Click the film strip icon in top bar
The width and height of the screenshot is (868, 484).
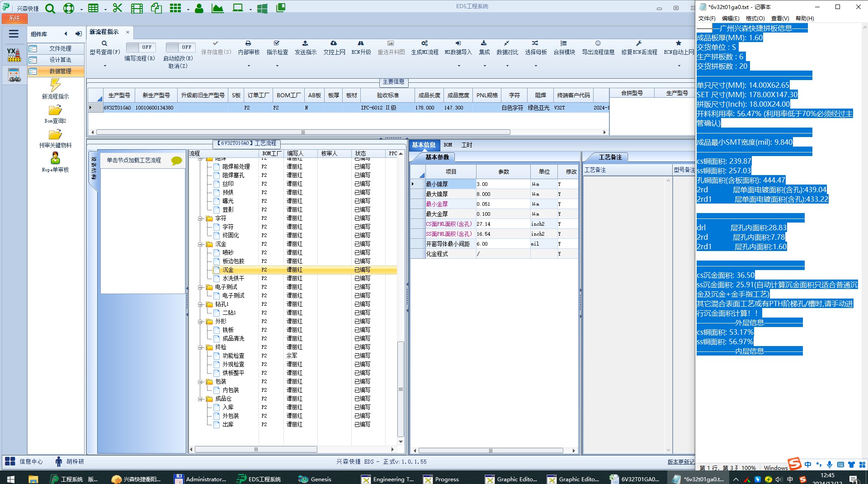tap(137, 8)
